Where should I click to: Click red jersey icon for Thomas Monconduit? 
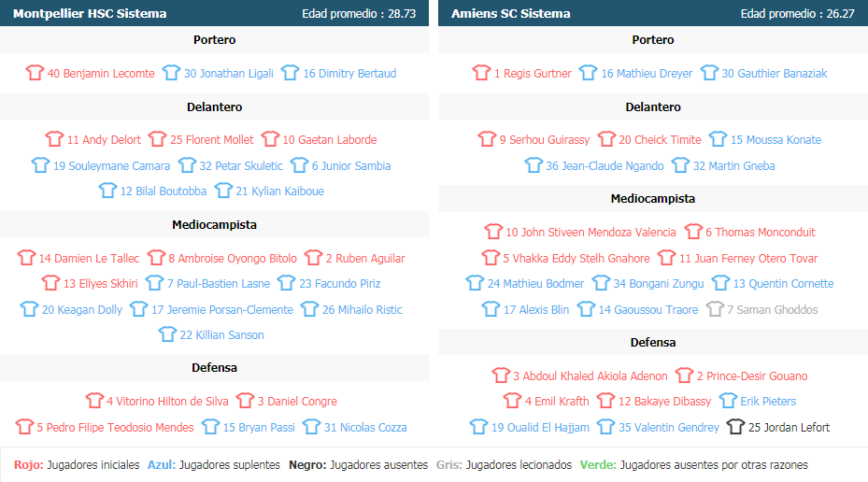(693, 232)
